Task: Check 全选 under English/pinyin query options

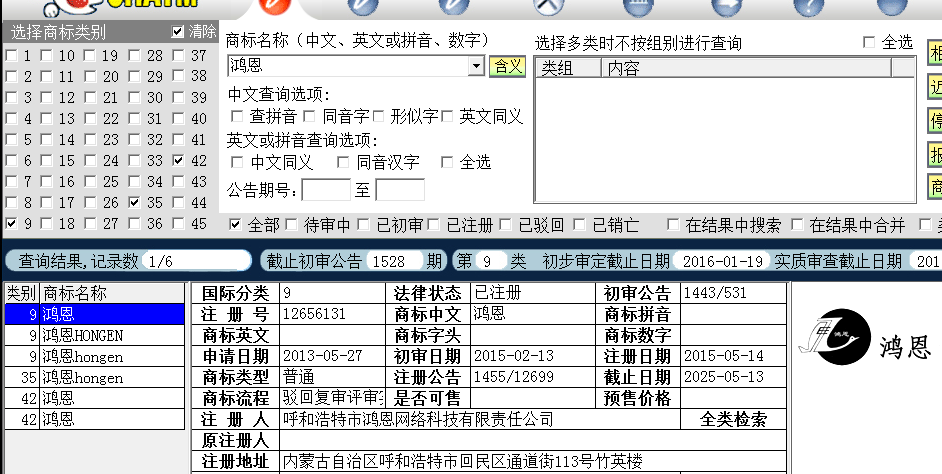Action: (x=447, y=162)
